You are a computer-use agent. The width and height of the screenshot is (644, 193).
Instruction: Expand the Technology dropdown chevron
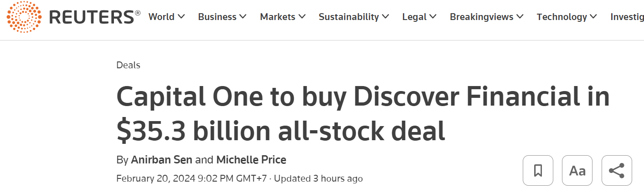pyautogui.click(x=593, y=17)
